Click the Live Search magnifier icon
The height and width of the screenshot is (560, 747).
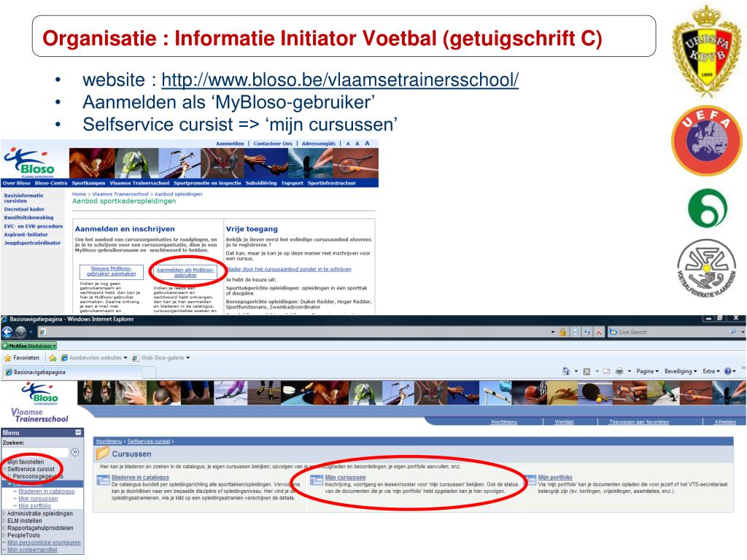pyautogui.click(x=734, y=332)
